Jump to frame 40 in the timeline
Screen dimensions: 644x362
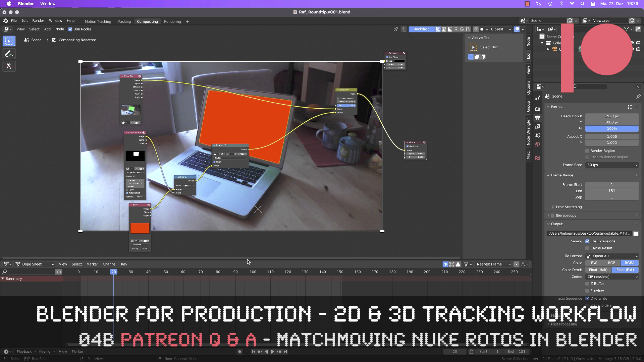coord(148,272)
